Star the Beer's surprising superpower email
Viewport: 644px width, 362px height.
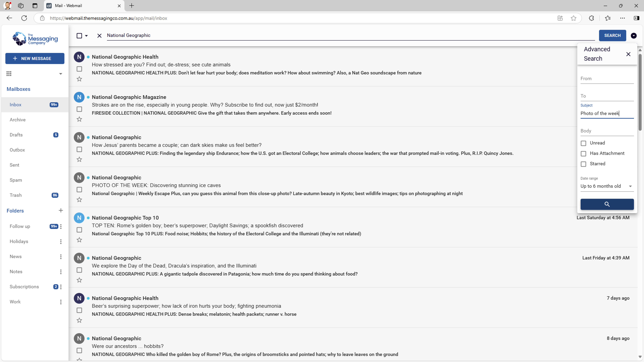[79, 320]
